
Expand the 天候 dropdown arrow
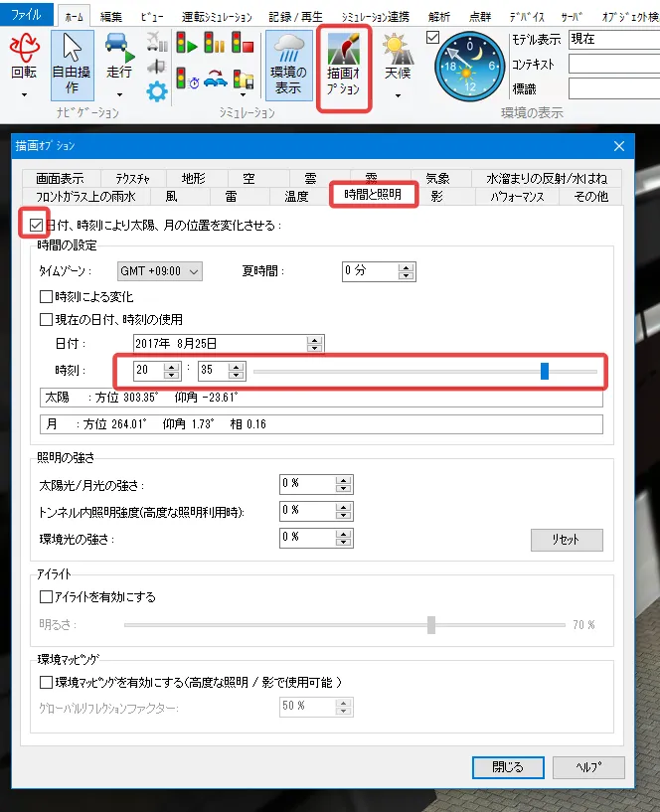coord(398,96)
